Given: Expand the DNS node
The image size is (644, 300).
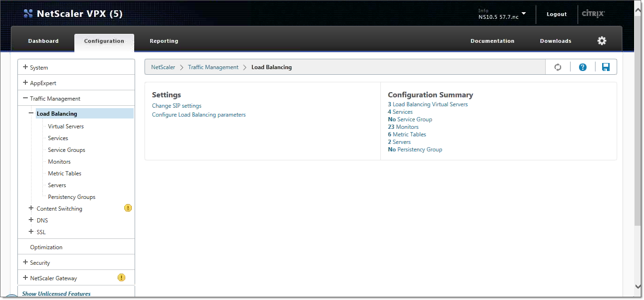Looking at the screenshot, I should [x=31, y=220].
